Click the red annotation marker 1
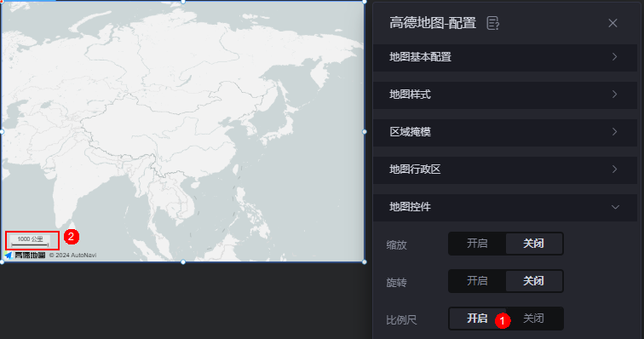This screenshot has width=644, height=339. pos(503,321)
